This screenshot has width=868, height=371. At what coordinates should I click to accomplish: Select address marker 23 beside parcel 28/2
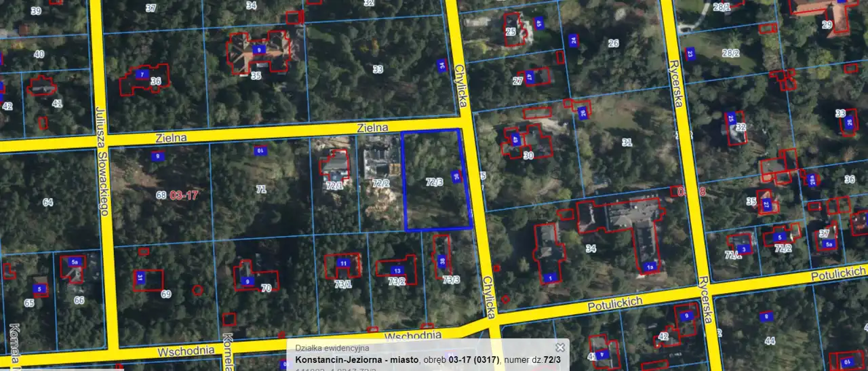click(x=690, y=54)
